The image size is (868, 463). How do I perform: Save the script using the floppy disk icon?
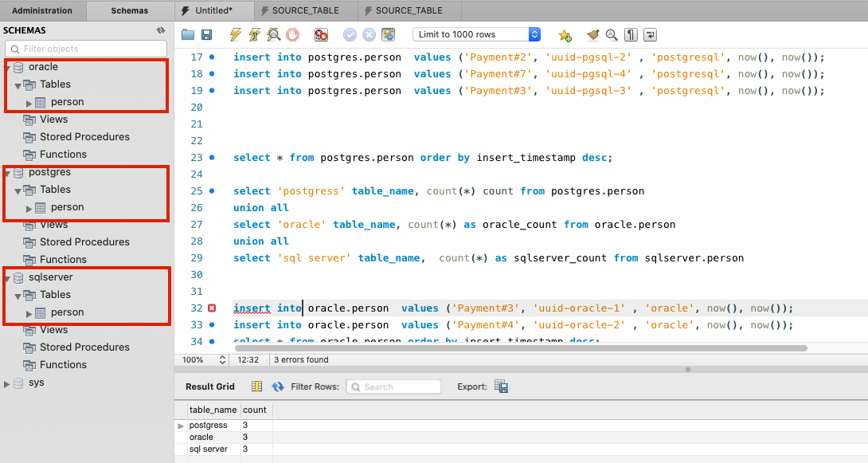206,34
